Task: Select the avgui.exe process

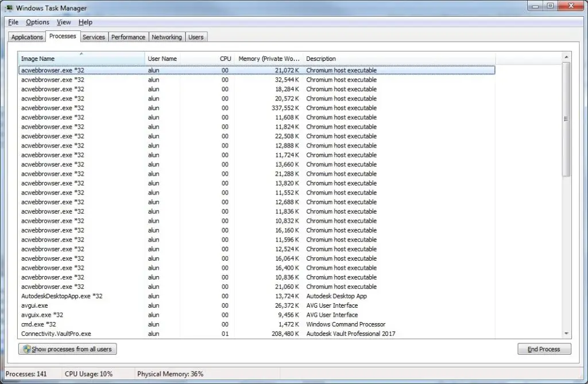Action: (257, 305)
